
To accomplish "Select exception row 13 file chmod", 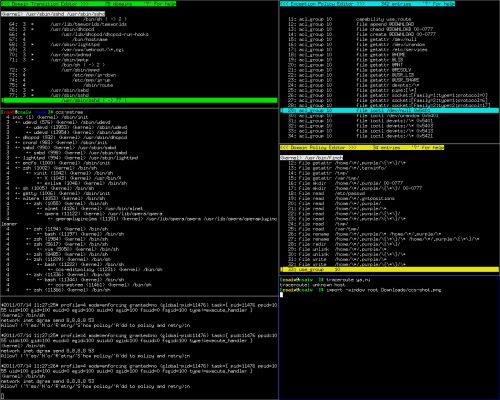I will pos(360,29).
